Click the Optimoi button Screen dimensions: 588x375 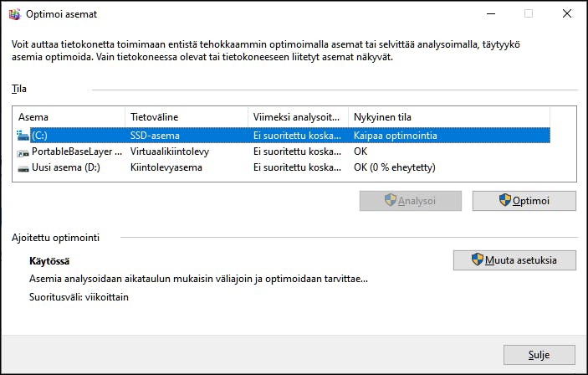tap(524, 201)
